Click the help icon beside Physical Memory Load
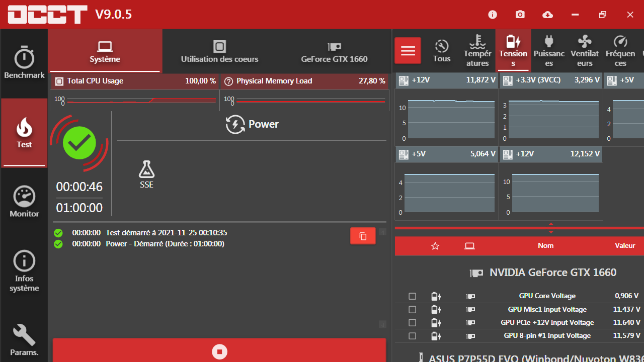Viewport: 644px width, 362px height. click(228, 81)
